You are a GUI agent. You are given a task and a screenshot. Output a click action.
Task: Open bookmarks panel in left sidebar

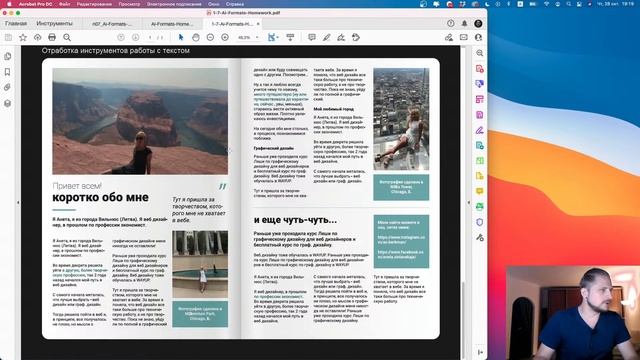tap(7, 72)
